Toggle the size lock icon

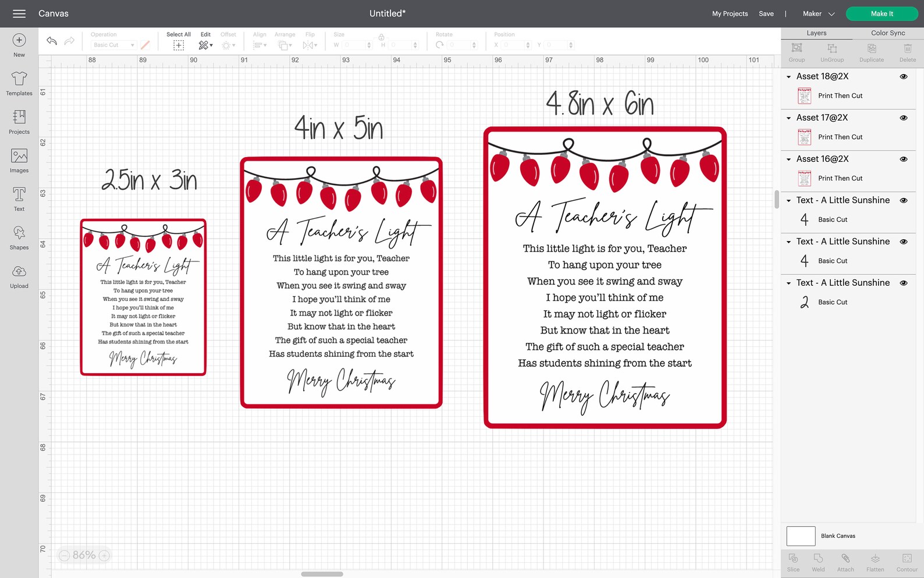(381, 37)
